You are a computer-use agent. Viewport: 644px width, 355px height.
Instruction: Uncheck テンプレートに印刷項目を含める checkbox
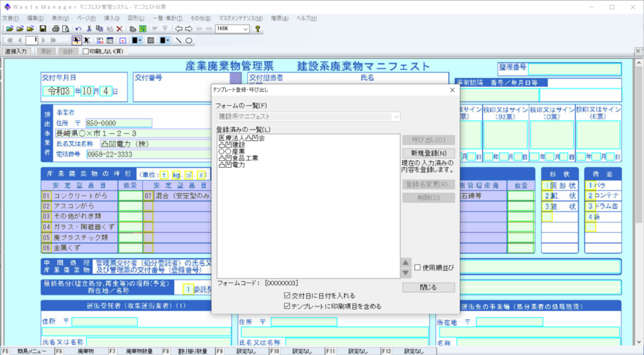pyautogui.click(x=287, y=306)
